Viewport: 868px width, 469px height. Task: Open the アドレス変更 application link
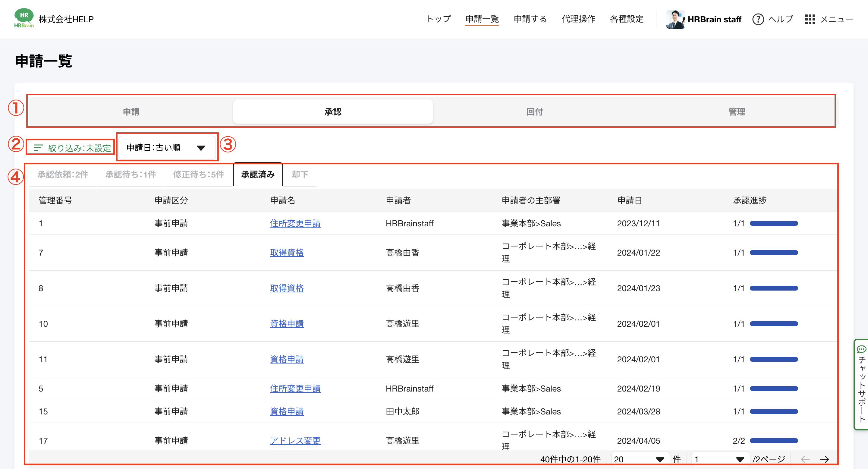(295, 440)
